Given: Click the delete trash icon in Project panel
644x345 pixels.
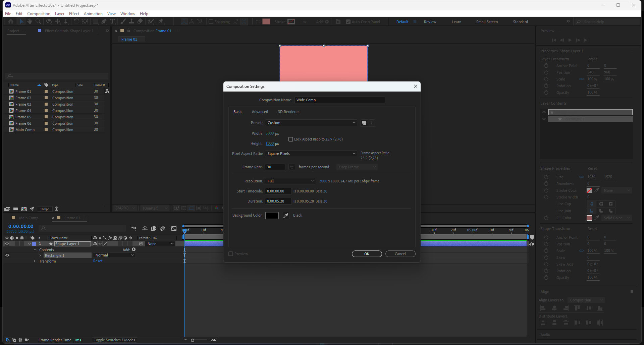Looking at the screenshot, I should coord(56,209).
